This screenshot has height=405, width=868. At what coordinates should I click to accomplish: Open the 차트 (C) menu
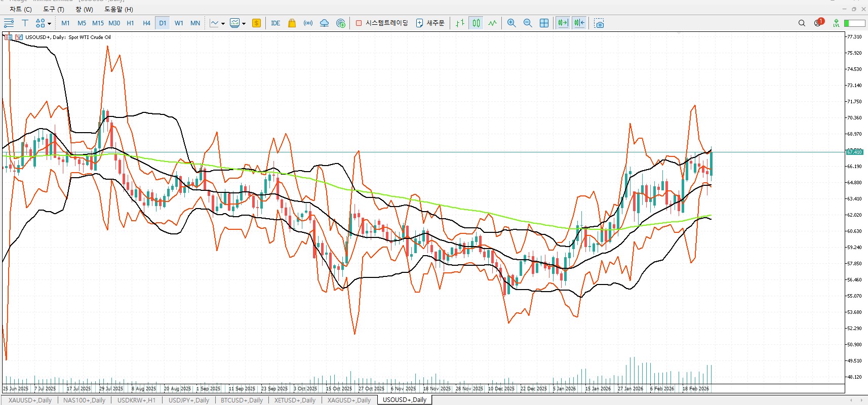coord(21,9)
